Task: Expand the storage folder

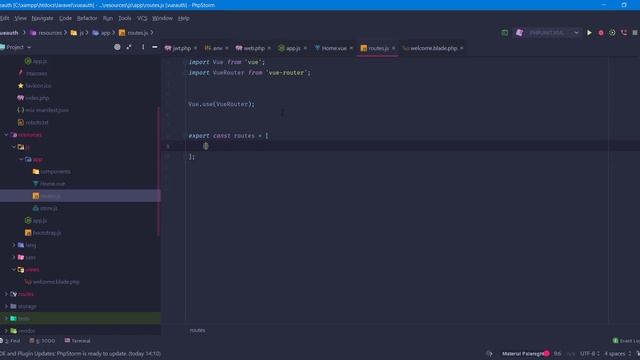Action: pyautogui.click(x=6, y=306)
